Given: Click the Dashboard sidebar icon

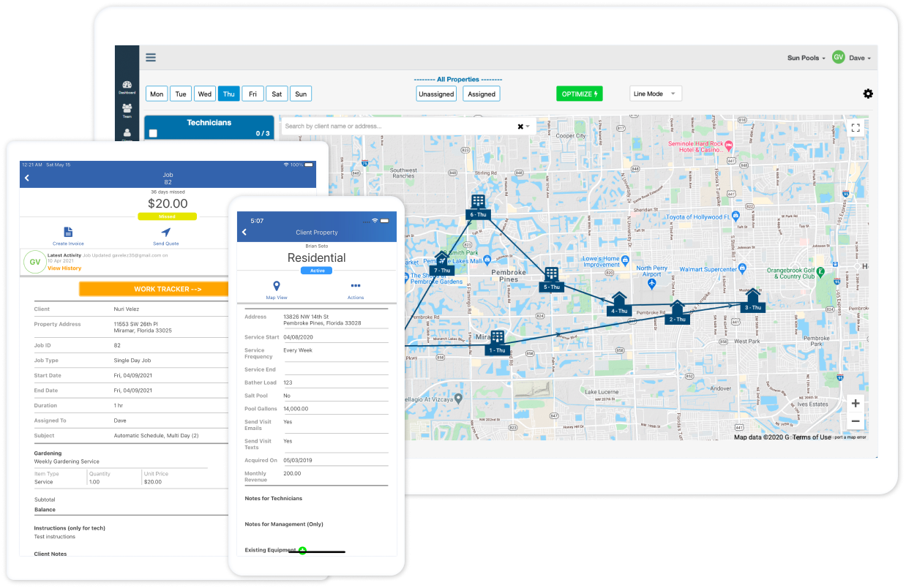Looking at the screenshot, I should coord(127,87).
